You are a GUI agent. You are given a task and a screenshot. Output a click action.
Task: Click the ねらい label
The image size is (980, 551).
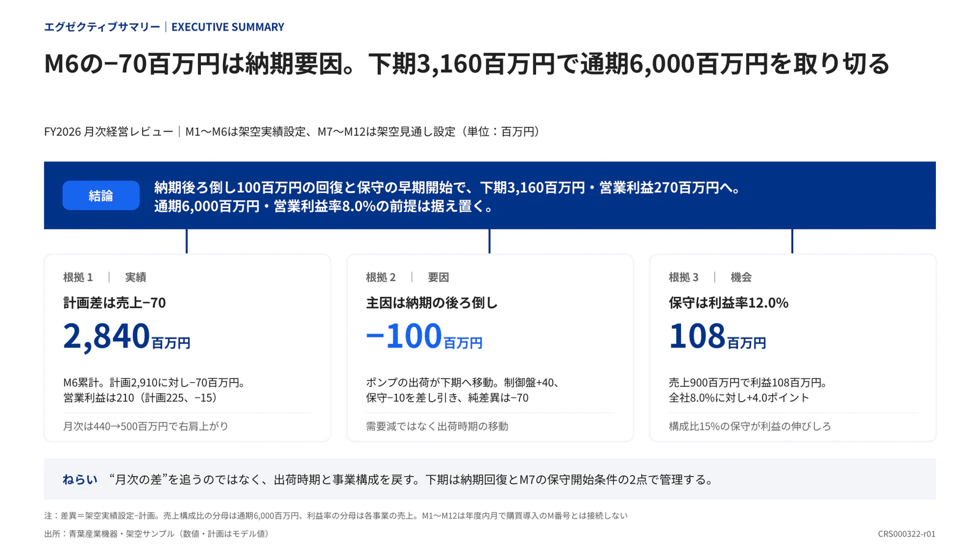point(80,479)
